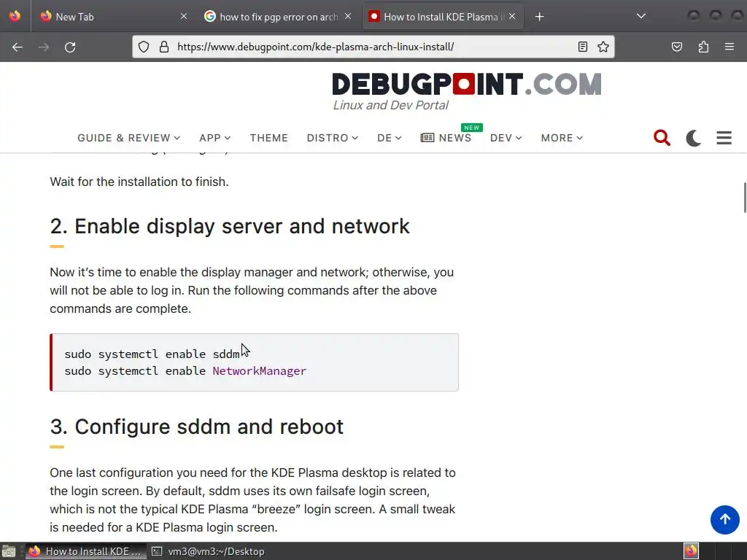Reload the current page
The width and height of the screenshot is (747, 560).
(x=70, y=47)
